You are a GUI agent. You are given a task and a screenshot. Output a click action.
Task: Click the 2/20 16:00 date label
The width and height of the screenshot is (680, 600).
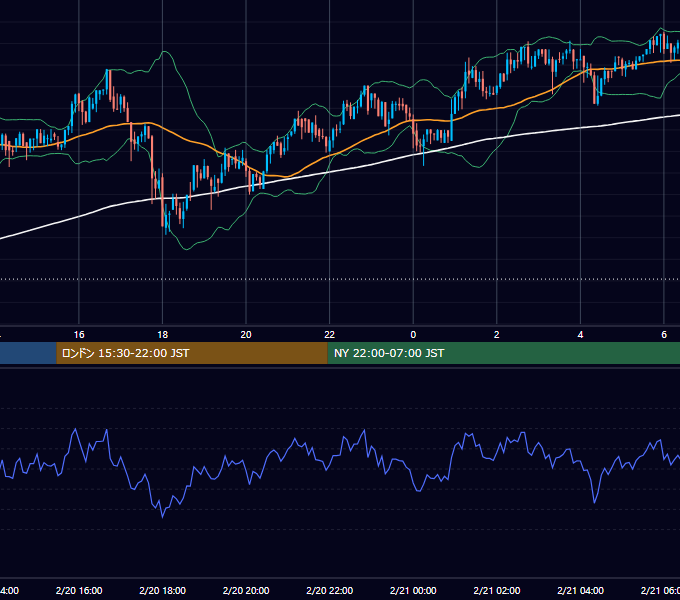(x=79, y=590)
